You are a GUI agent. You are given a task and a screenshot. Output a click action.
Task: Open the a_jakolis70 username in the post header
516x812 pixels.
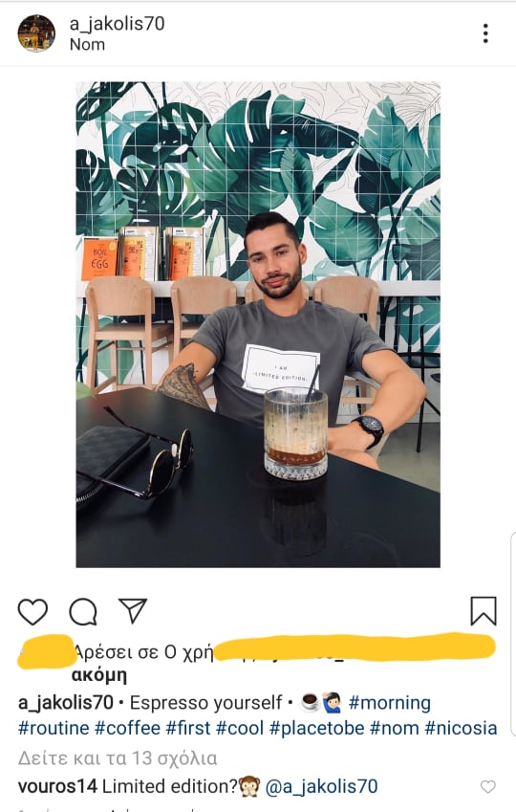pos(117,24)
